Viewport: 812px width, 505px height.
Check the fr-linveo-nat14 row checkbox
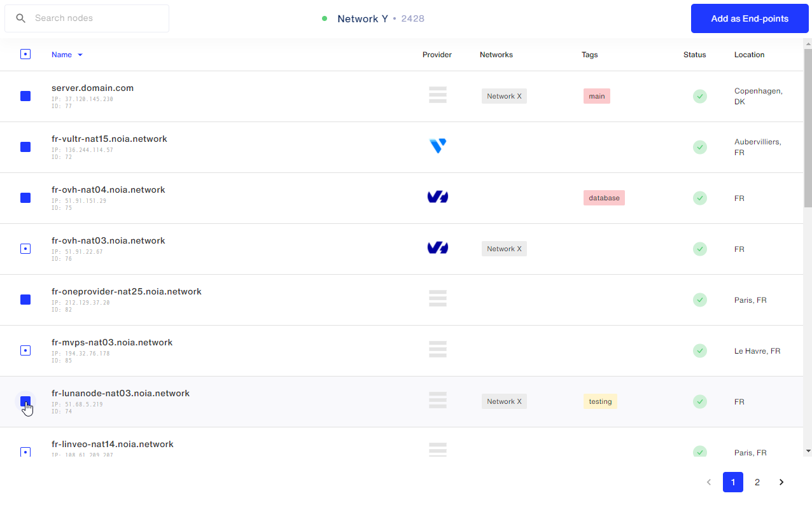point(25,452)
